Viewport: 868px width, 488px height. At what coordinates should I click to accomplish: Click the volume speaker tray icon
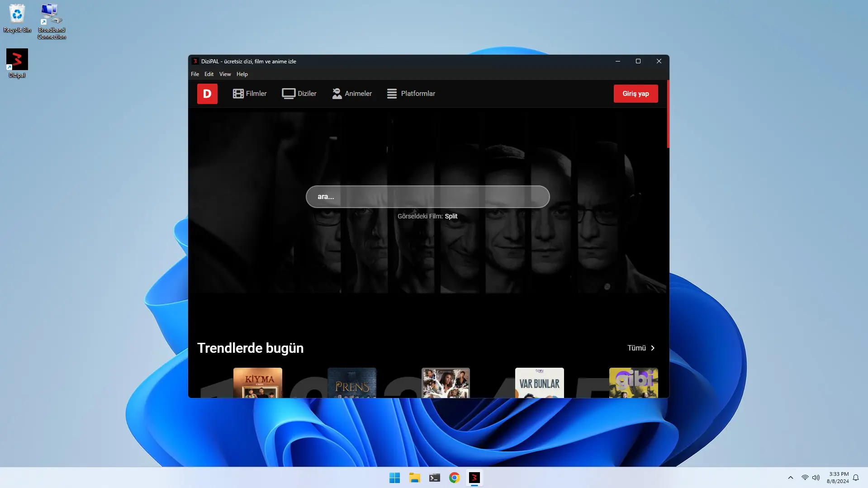coord(816,478)
